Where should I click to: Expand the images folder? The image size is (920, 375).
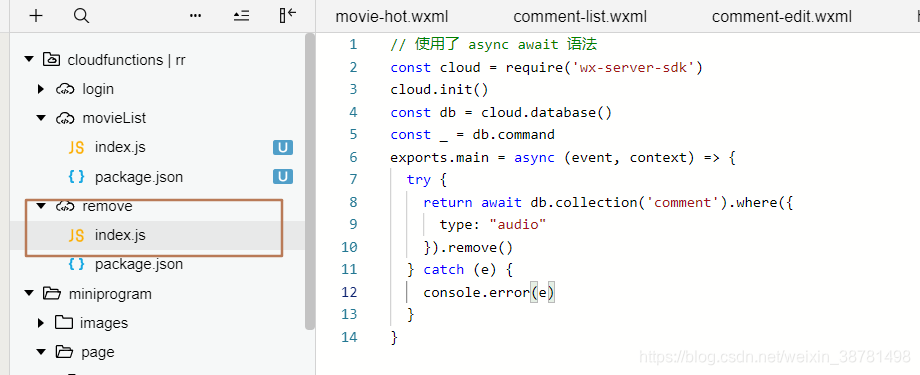[40, 323]
